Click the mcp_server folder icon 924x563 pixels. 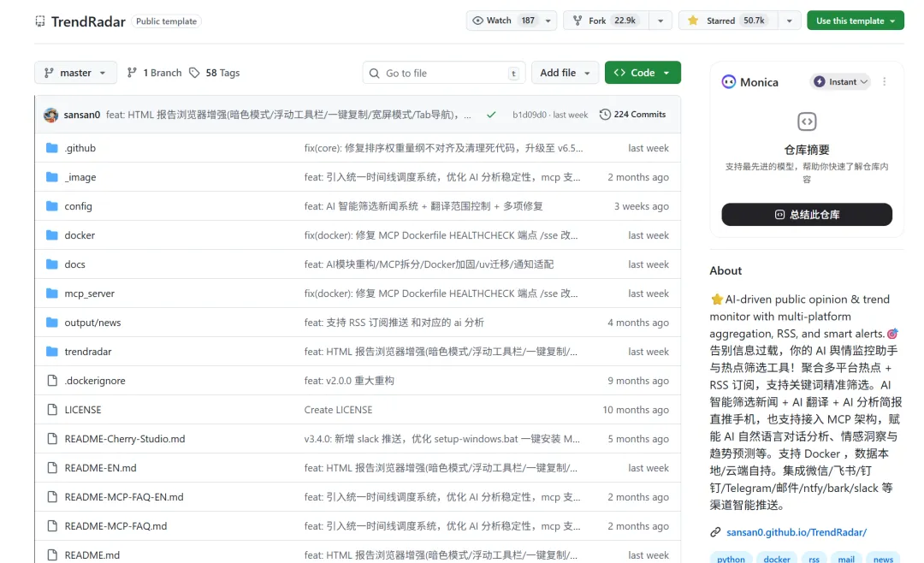52,293
